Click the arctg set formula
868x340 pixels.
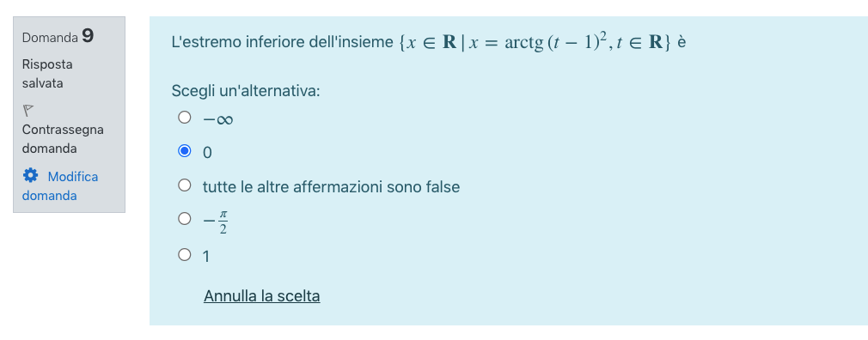point(535,42)
